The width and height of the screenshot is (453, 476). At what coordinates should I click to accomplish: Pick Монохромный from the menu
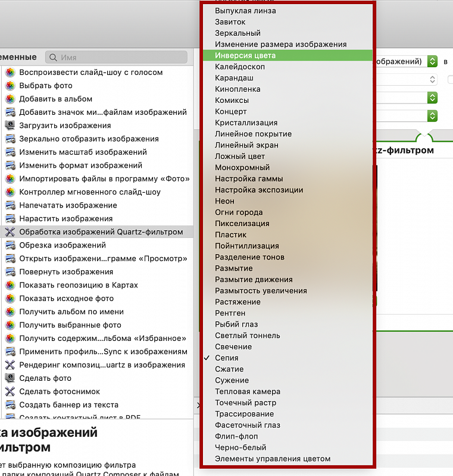click(x=288, y=168)
